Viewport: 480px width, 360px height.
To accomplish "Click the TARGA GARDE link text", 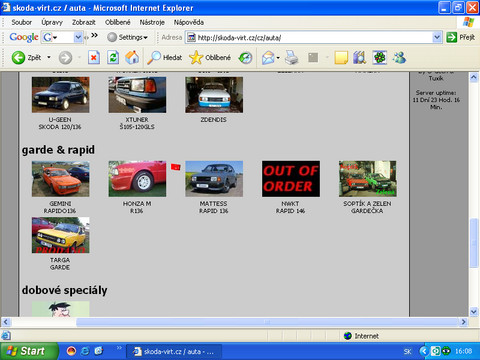I will [x=60, y=263].
